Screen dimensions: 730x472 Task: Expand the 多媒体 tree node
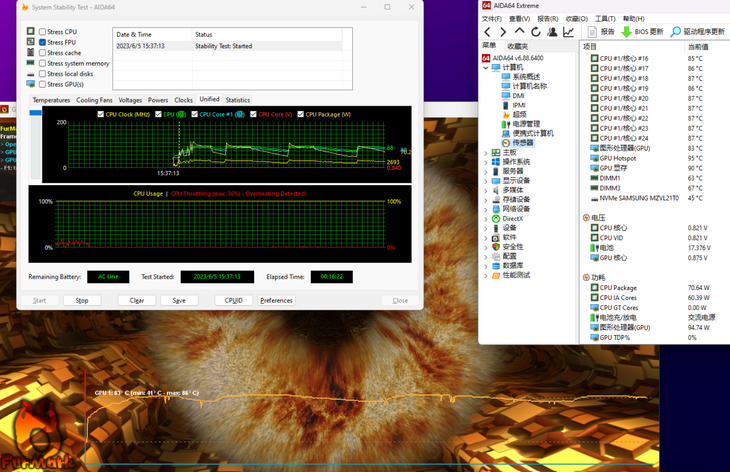(486, 190)
